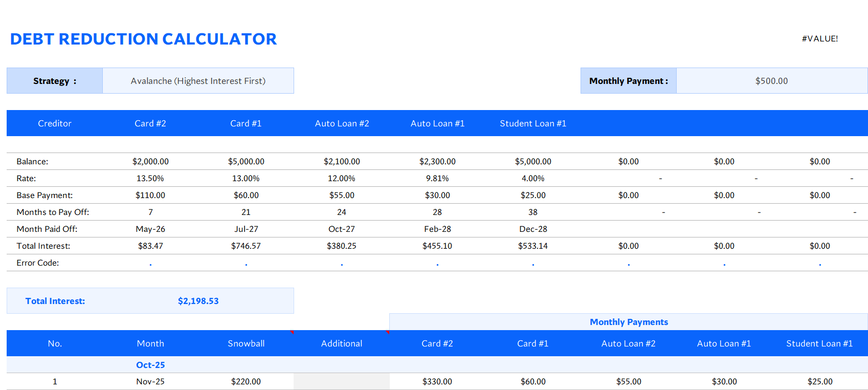Select the 13.50% rate cell
This screenshot has width=868, height=390.
pos(150,178)
